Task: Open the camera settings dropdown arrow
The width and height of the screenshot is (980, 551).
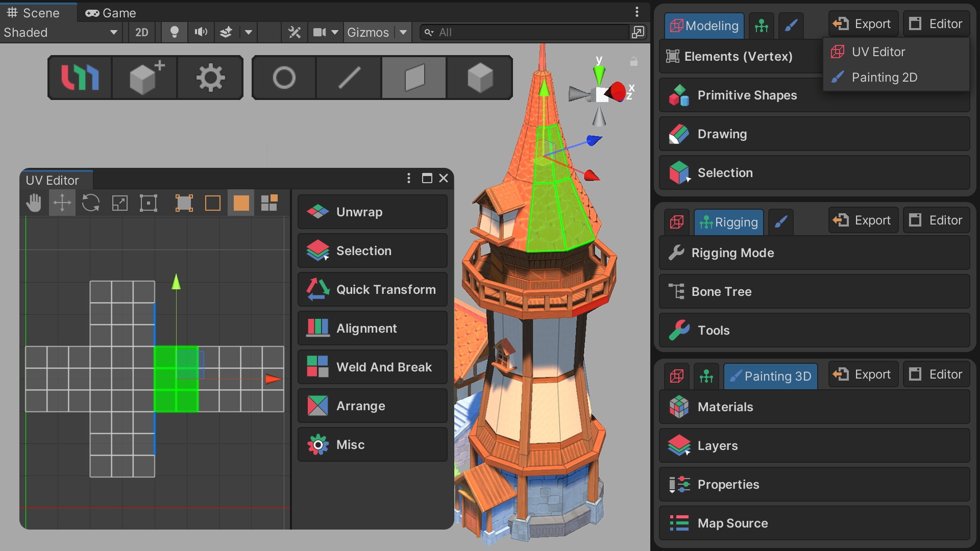Action: [x=336, y=32]
